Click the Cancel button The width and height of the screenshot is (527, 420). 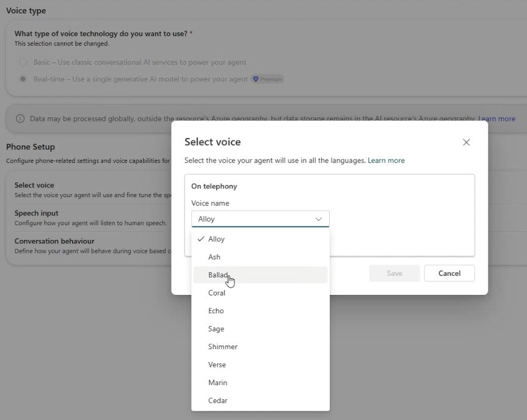pos(449,273)
